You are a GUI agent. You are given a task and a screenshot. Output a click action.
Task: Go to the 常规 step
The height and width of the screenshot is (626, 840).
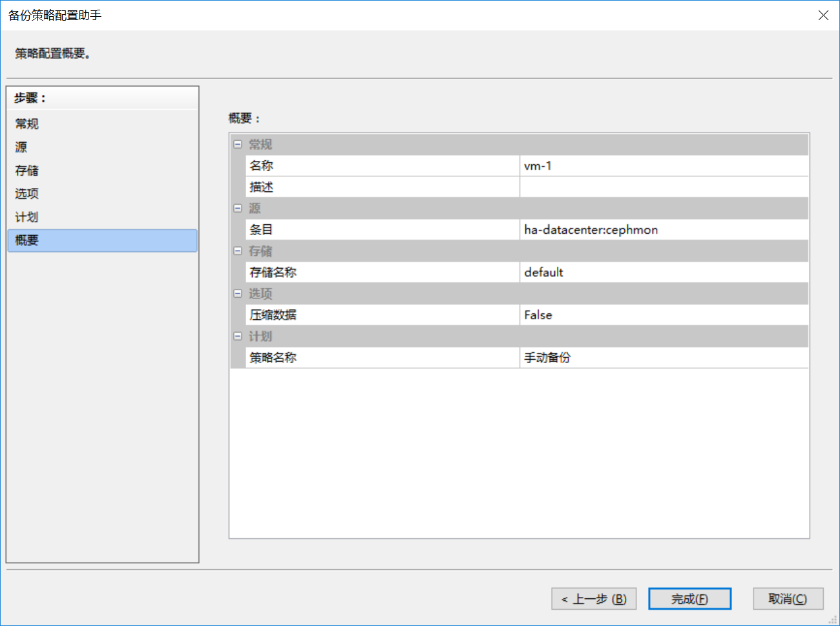pos(27,124)
